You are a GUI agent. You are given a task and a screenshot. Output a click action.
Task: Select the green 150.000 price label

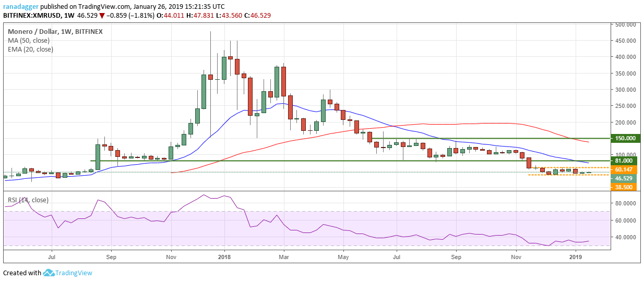[x=626, y=139]
